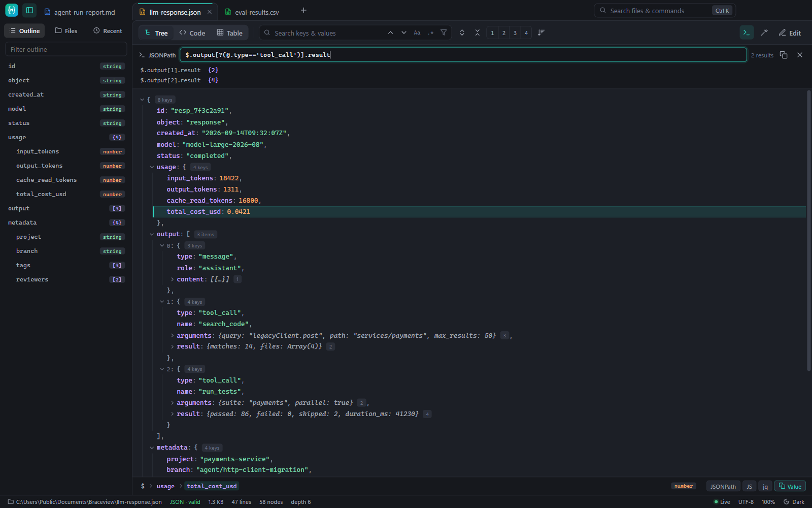Viewport: 812px width, 508px height.
Task: Toggle filter mode funnel icon
Action: tap(444, 33)
